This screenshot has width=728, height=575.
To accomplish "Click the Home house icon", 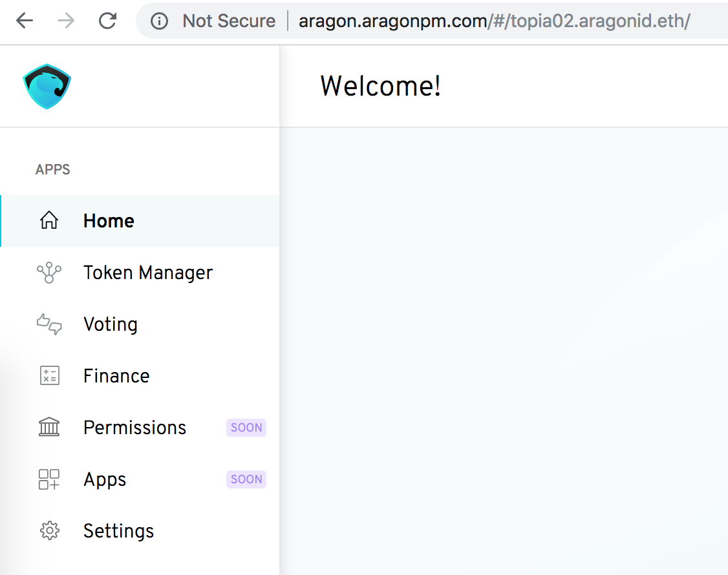I will point(48,220).
